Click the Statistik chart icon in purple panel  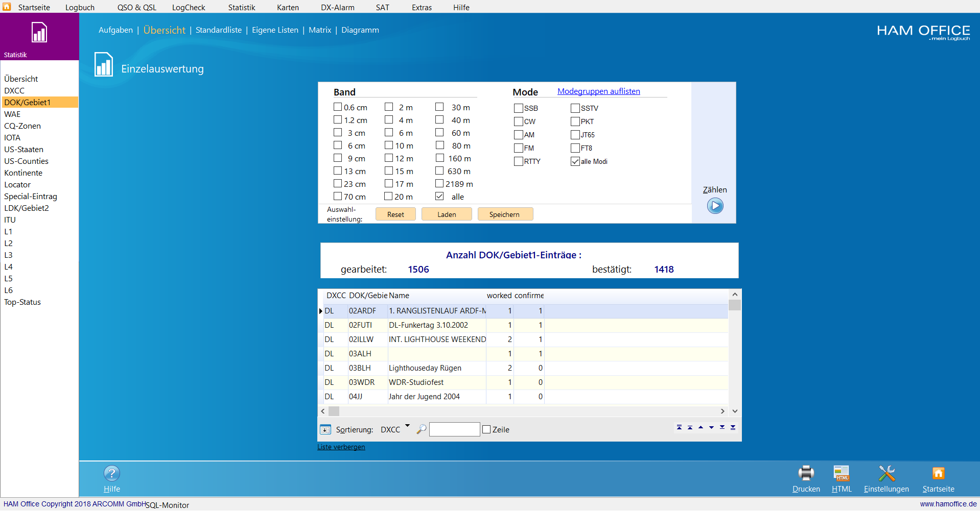(39, 32)
